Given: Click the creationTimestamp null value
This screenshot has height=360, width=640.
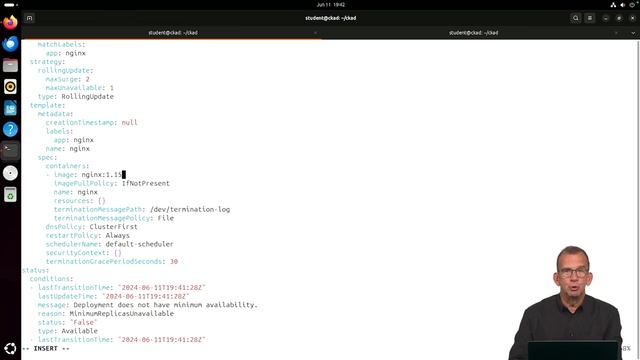Looking at the screenshot, I should point(129,122).
